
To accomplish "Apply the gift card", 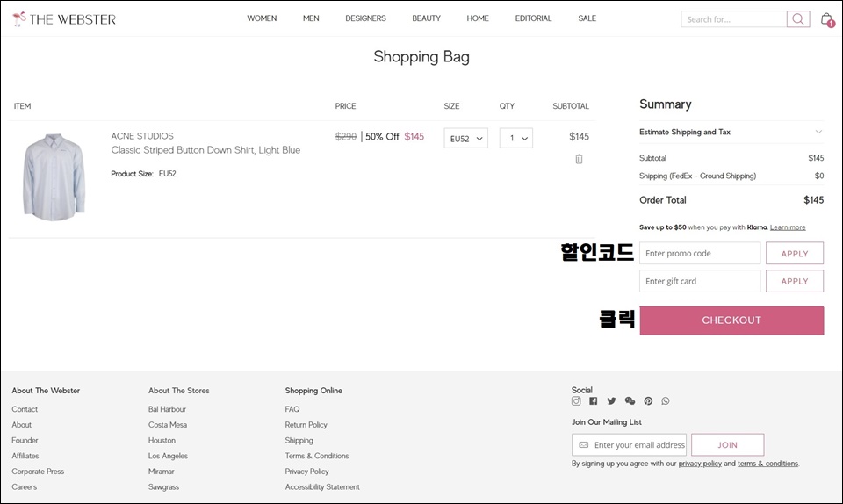I will pos(794,281).
